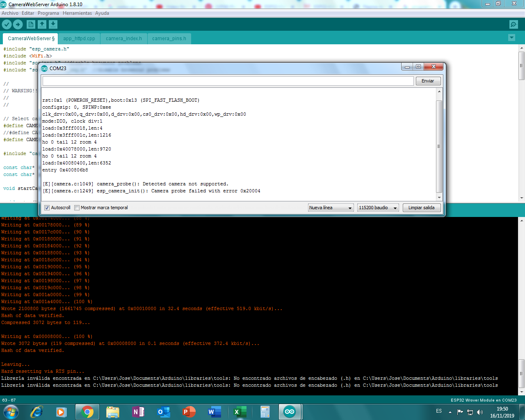
Task: Click the COM23 serial output scrollbar
Action: (439, 146)
